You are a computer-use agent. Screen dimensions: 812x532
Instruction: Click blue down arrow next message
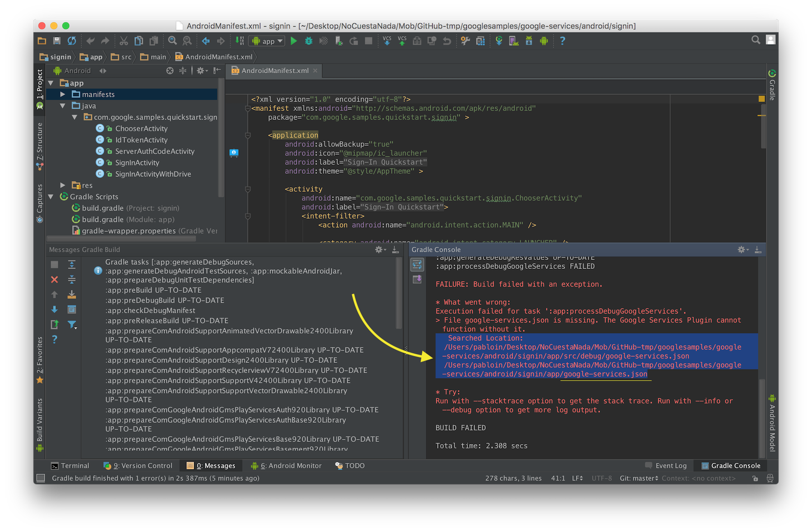pyautogui.click(x=55, y=310)
